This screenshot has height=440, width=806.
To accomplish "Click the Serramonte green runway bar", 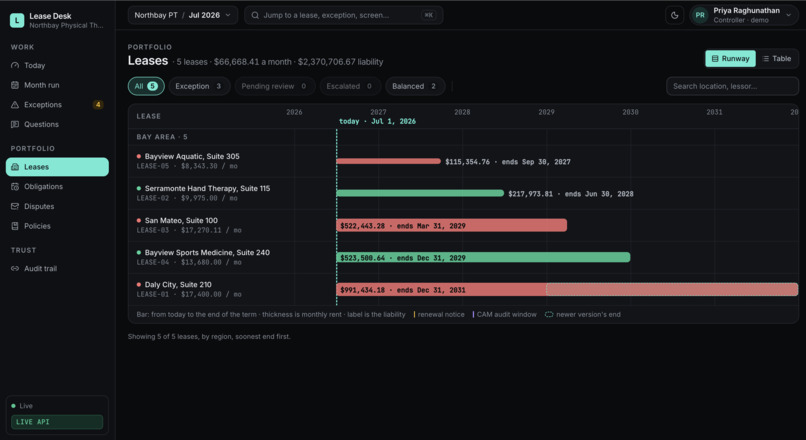I will [420, 193].
